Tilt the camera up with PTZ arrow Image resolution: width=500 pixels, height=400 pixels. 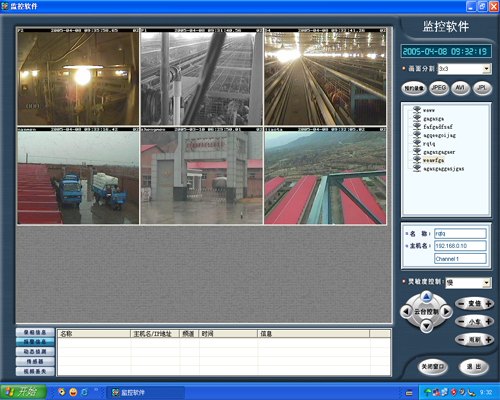426,296
